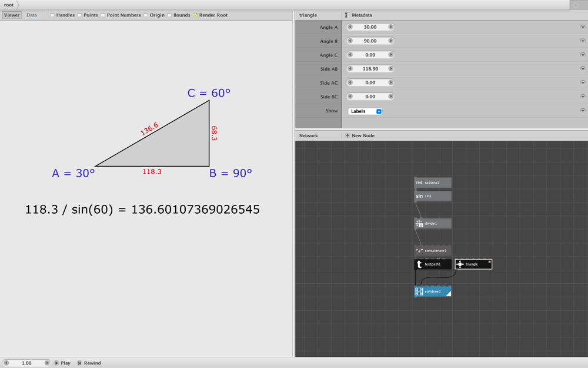This screenshot has height=368, width=588.
Task: Switch to the Viewer tab
Action: tap(12, 15)
